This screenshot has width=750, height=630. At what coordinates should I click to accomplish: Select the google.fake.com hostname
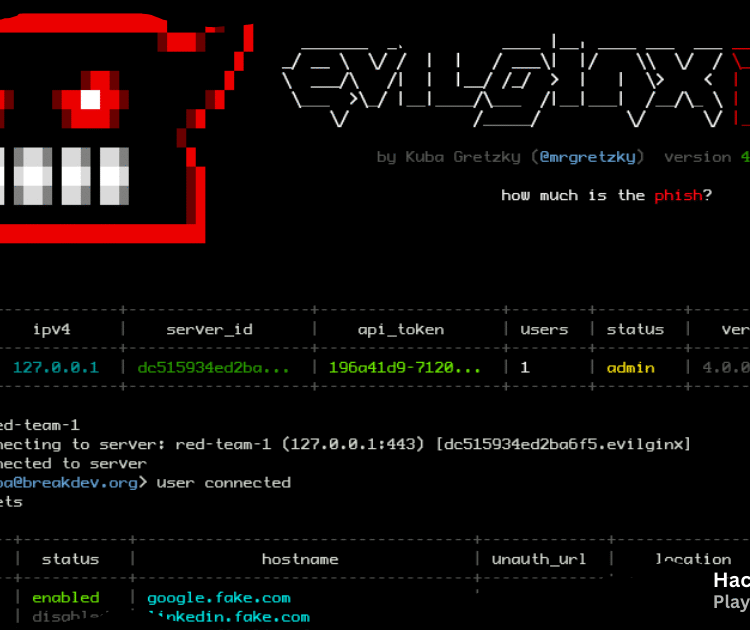point(219,598)
